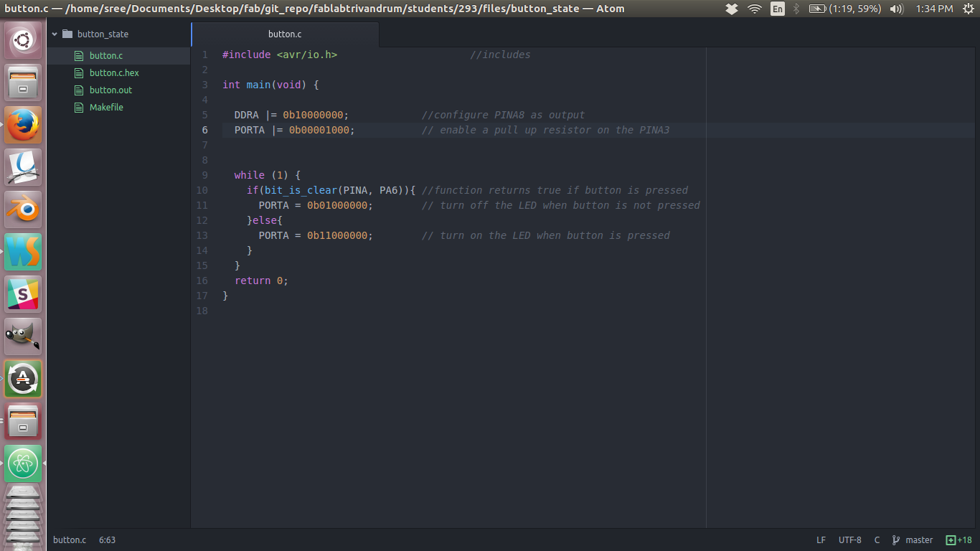
Task: Open the second Files launcher icon below updater
Action: click(24, 420)
